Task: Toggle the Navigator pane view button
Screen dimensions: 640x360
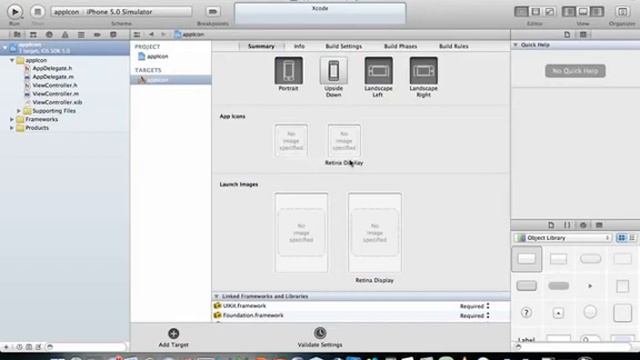Action: click(569, 11)
